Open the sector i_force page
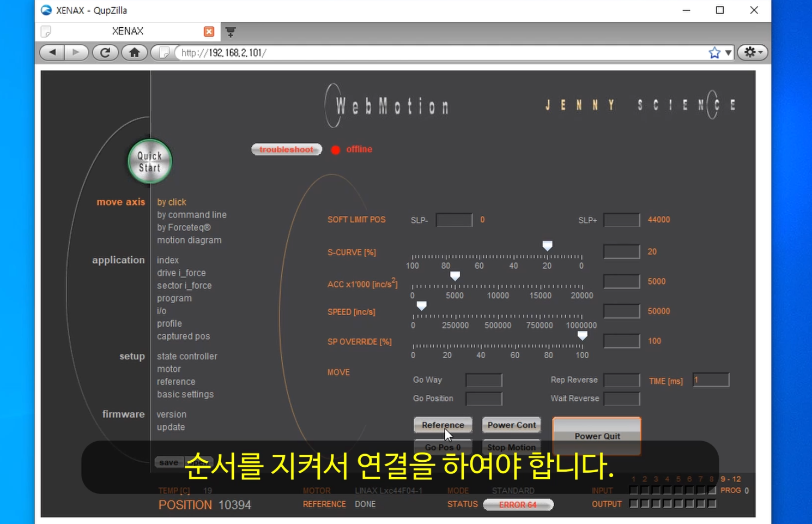This screenshot has height=524, width=812. [x=184, y=285]
